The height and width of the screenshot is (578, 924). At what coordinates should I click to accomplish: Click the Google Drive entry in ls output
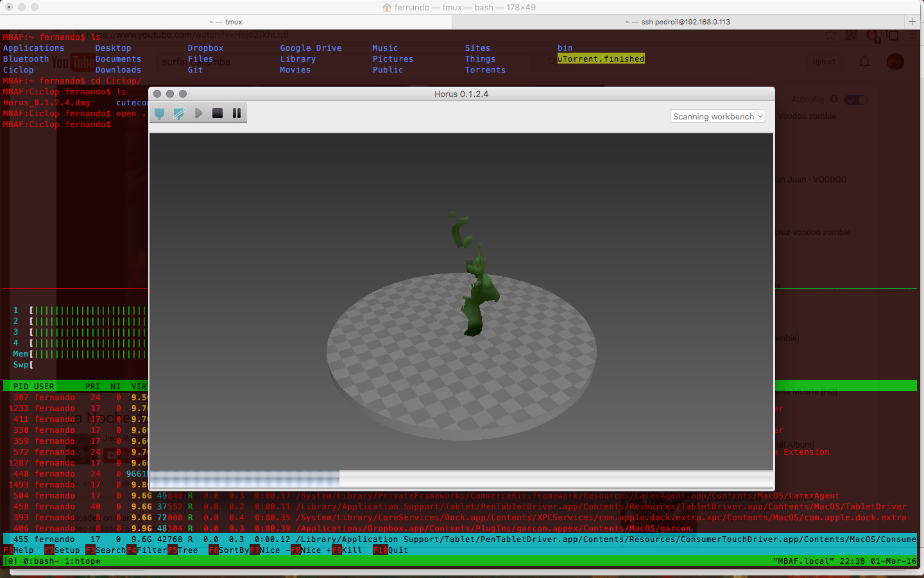click(x=311, y=48)
